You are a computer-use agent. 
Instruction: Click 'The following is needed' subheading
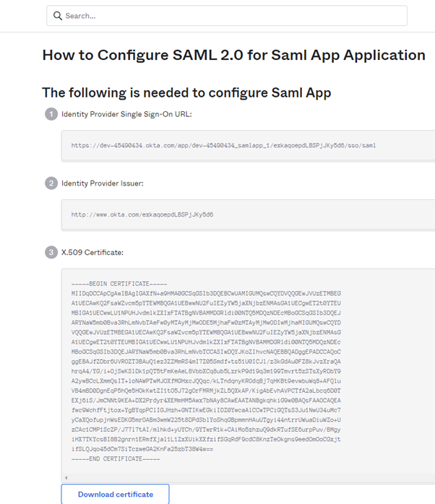186,92
